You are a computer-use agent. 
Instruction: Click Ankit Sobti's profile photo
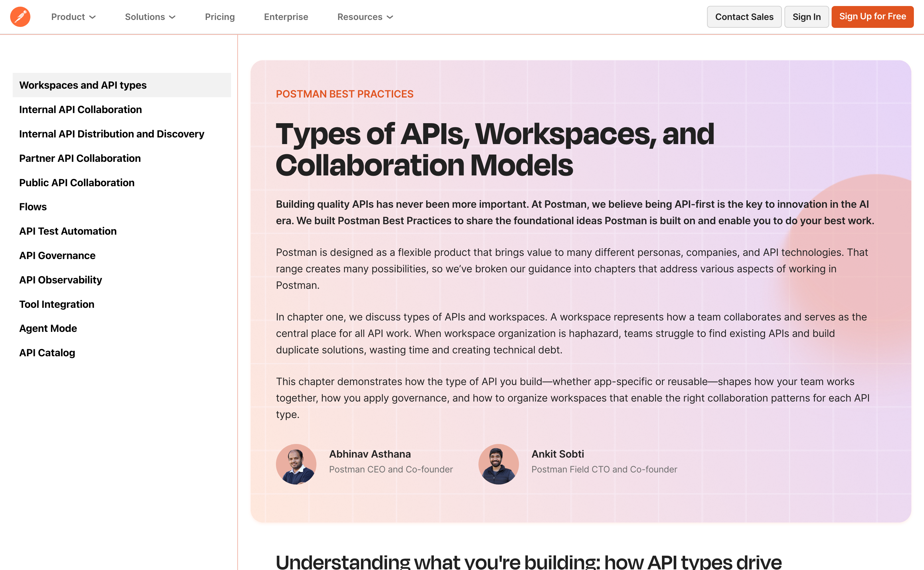tap(498, 464)
